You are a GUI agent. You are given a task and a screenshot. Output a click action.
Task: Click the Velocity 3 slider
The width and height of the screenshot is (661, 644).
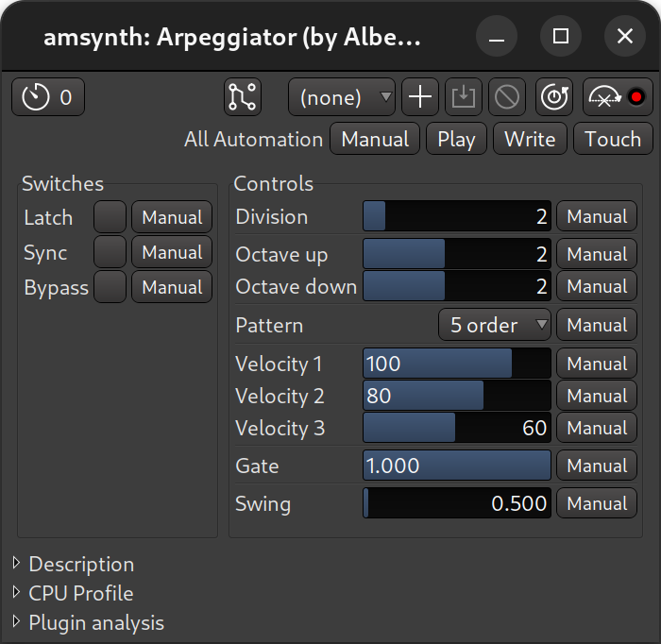457,428
